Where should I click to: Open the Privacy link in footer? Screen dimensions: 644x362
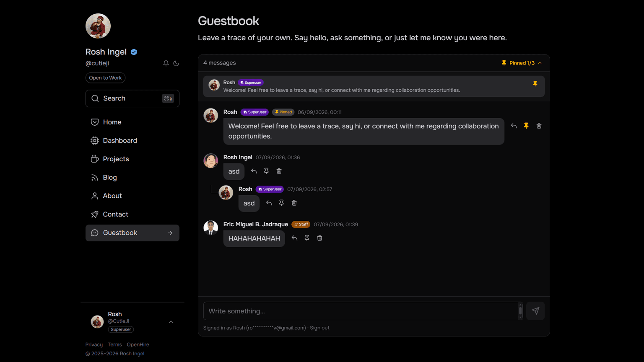coord(94,344)
